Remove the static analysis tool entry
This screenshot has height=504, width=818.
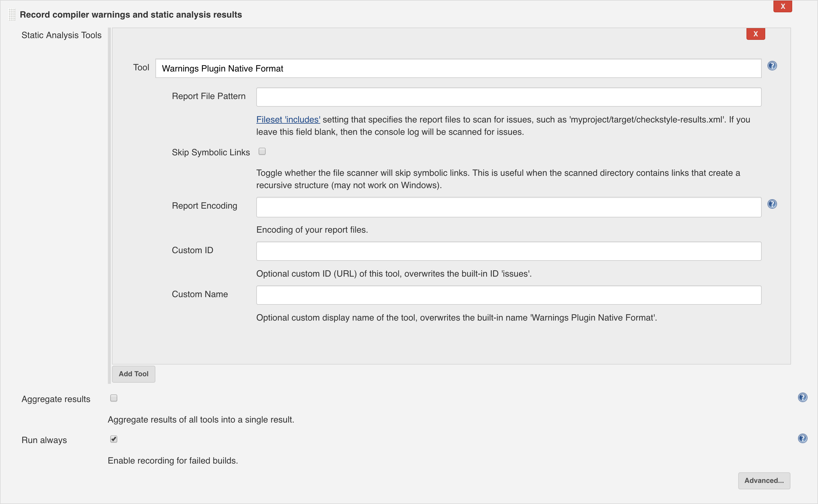point(756,34)
